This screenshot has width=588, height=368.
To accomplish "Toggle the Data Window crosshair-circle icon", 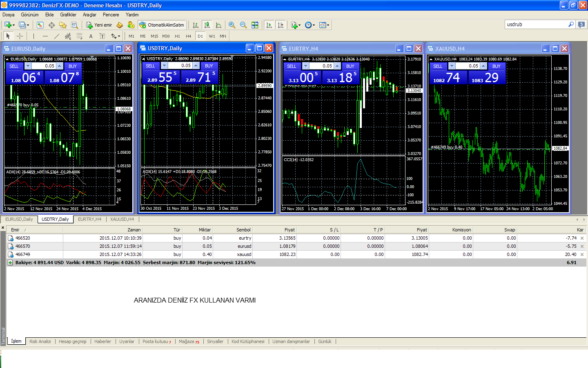I will (x=51, y=25).
